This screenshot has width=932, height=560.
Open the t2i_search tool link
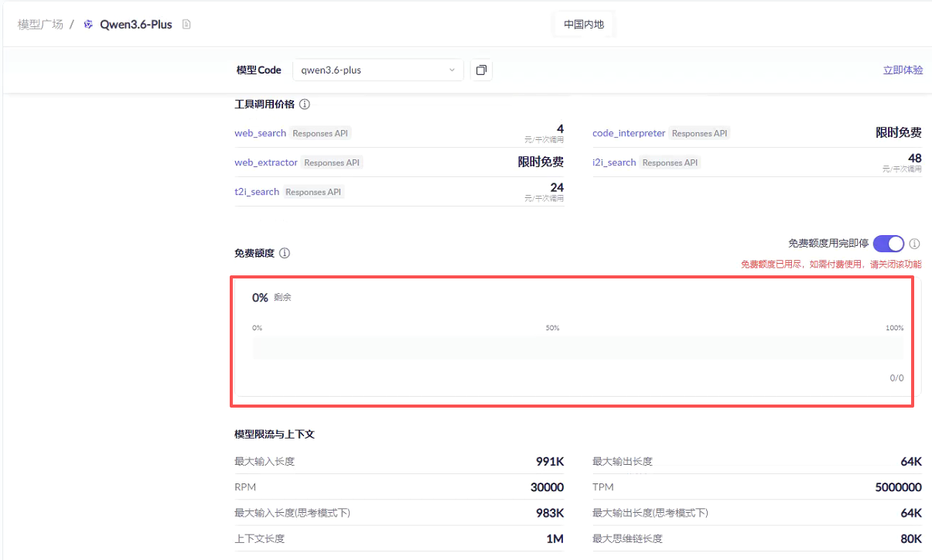(x=257, y=192)
